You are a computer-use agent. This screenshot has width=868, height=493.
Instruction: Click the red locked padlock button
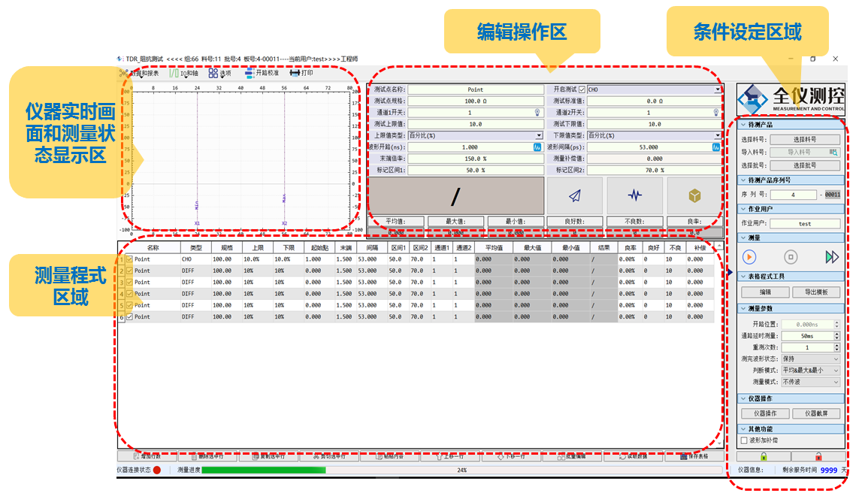click(x=818, y=456)
